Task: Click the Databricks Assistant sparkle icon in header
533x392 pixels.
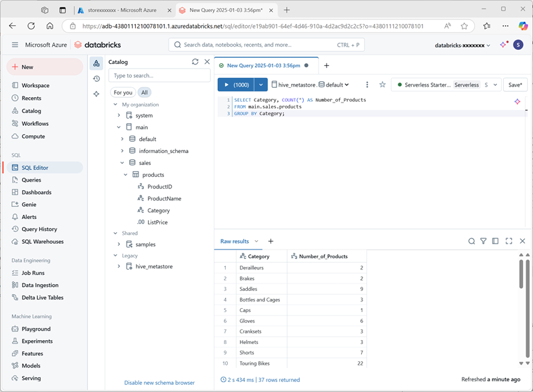Action: 504,45
